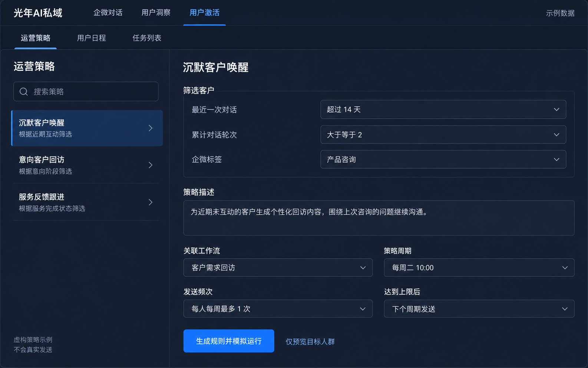Click the 累计对话轮次 field label
The width and height of the screenshot is (588, 368).
214,135
